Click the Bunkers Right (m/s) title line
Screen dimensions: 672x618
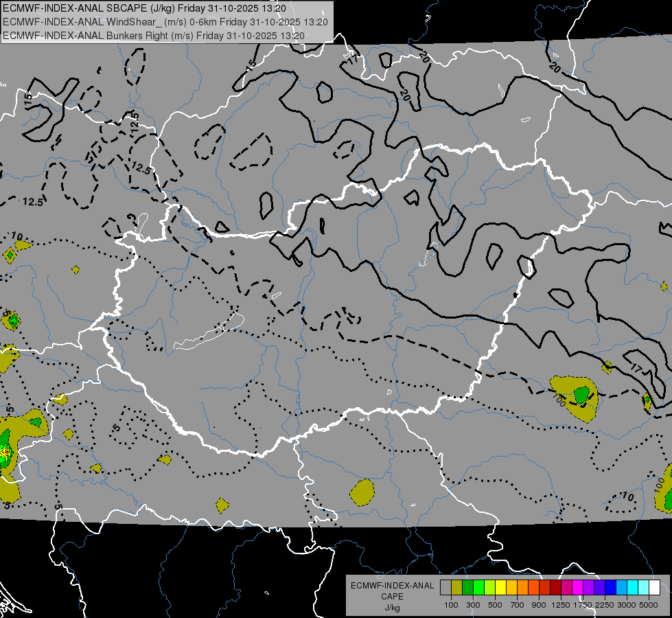coord(154,36)
